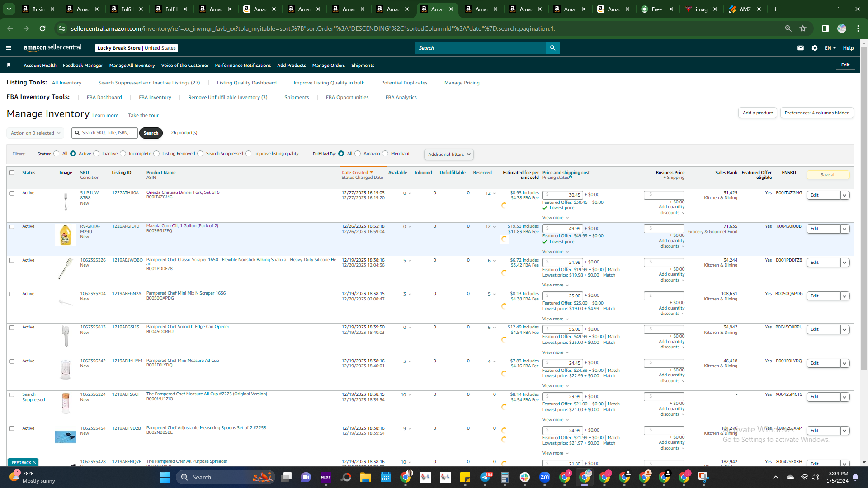This screenshot has width=868, height=488.
Task: Open Telegram from the taskbar
Action: (485, 477)
